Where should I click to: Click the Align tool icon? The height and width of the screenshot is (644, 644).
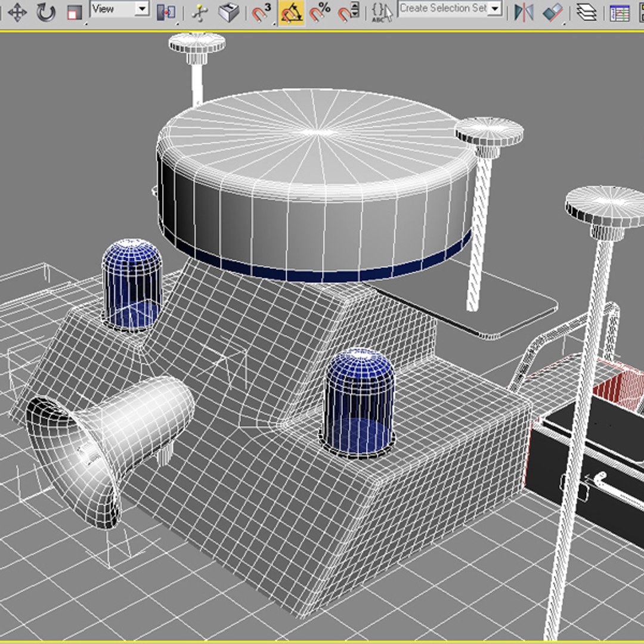point(552,13)
